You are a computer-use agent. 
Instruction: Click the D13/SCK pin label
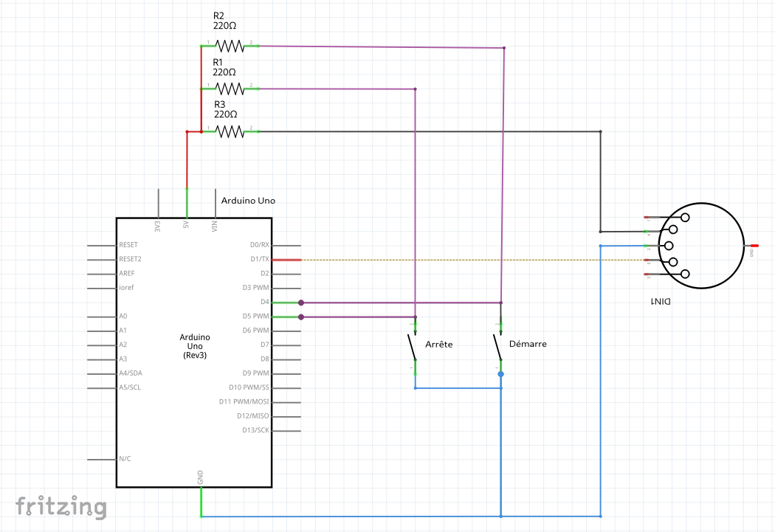click(255, 430)
